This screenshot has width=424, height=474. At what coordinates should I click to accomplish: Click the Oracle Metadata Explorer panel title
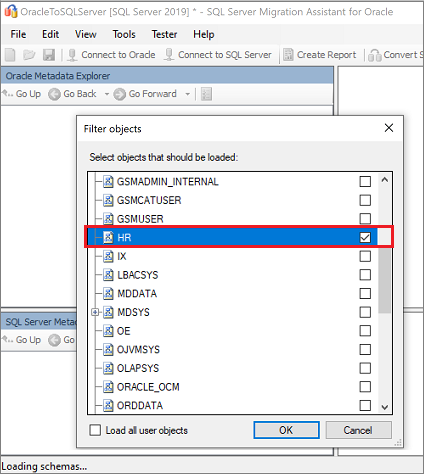click(58, 76)
